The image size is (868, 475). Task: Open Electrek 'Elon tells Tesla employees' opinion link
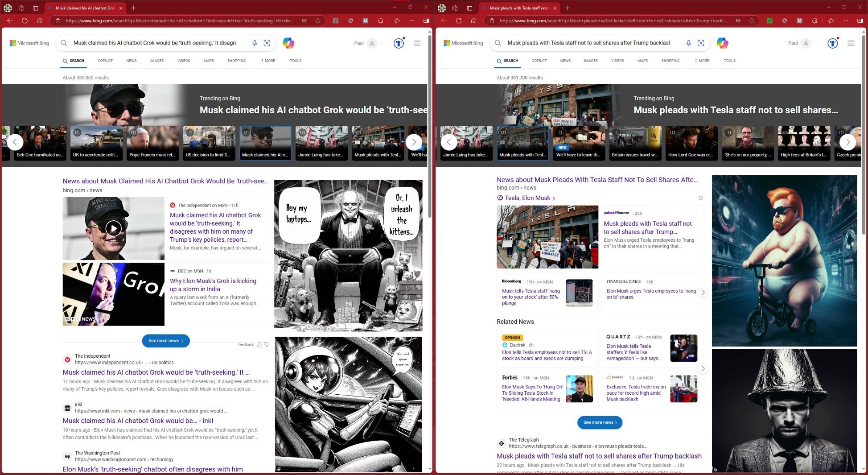pos(547,355)
